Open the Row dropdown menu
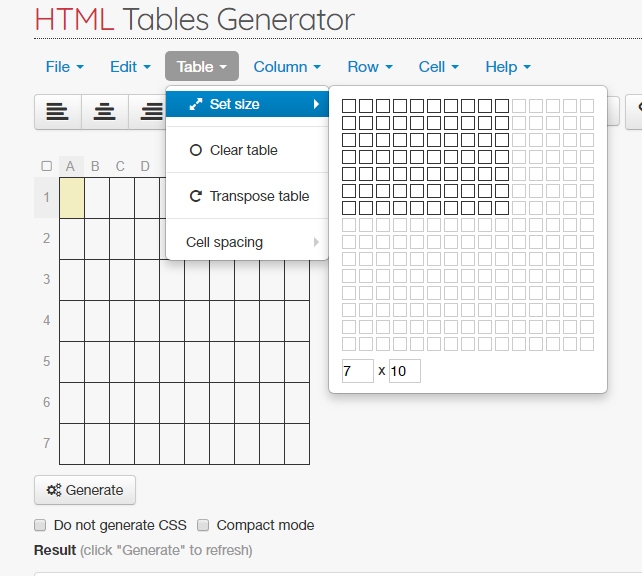642x576 pixels. pos(370,67)
